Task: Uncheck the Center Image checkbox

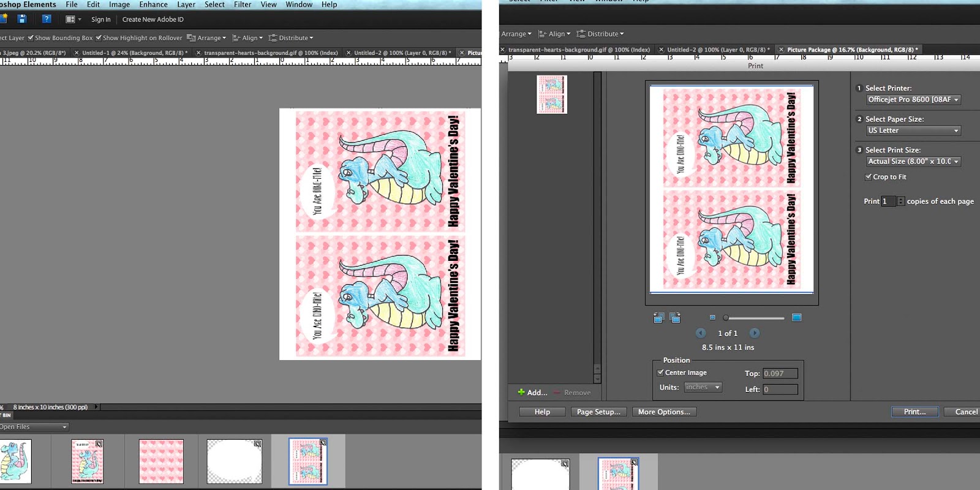Action: 660,372
